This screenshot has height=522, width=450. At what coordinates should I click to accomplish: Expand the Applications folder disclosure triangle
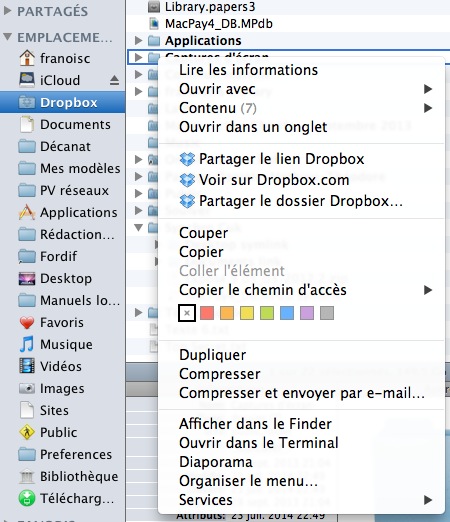tap(138, 41)
